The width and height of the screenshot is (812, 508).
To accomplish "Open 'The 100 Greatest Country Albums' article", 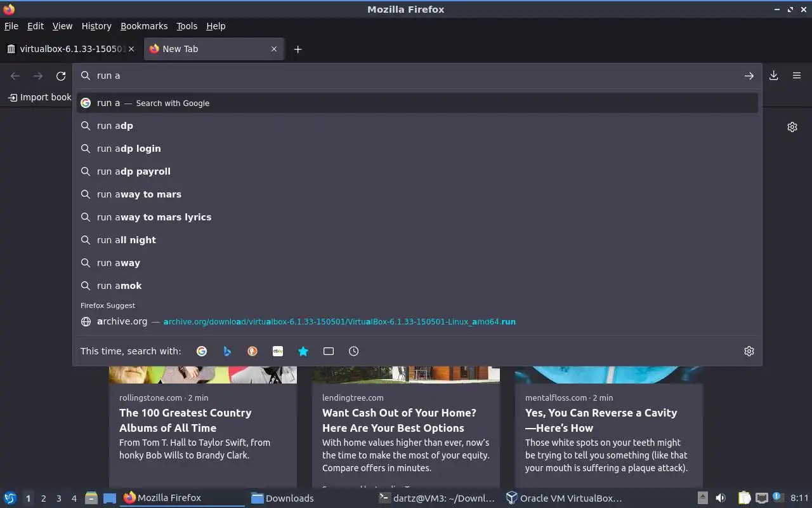I will click(x=185, y=420).
